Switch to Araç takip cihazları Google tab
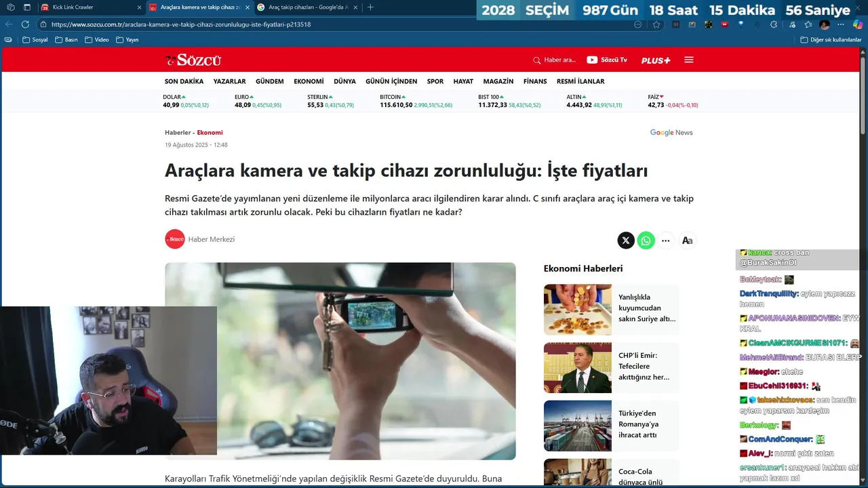868x488 pixels. tap(307, 7)
